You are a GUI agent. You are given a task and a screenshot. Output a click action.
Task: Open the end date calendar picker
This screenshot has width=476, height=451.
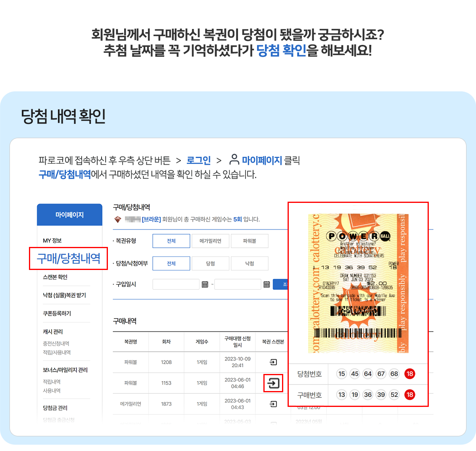pyautogui.click(x=267, y=284)
